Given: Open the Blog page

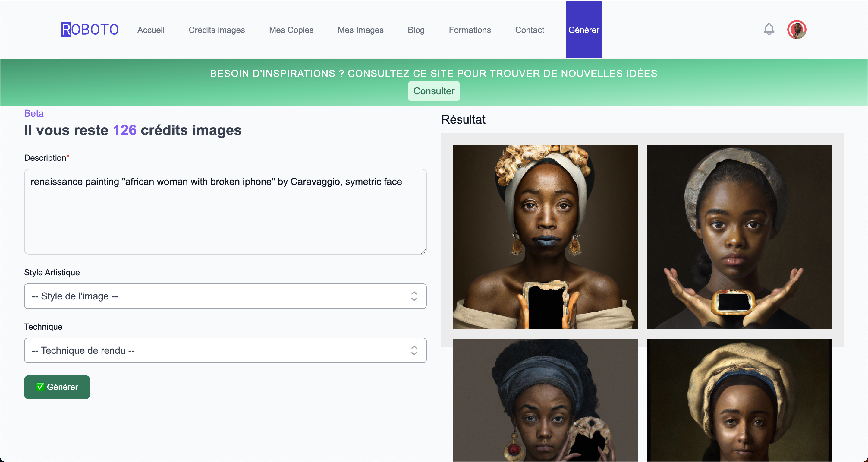Looking at the screenshot, I should coord(416,30).
